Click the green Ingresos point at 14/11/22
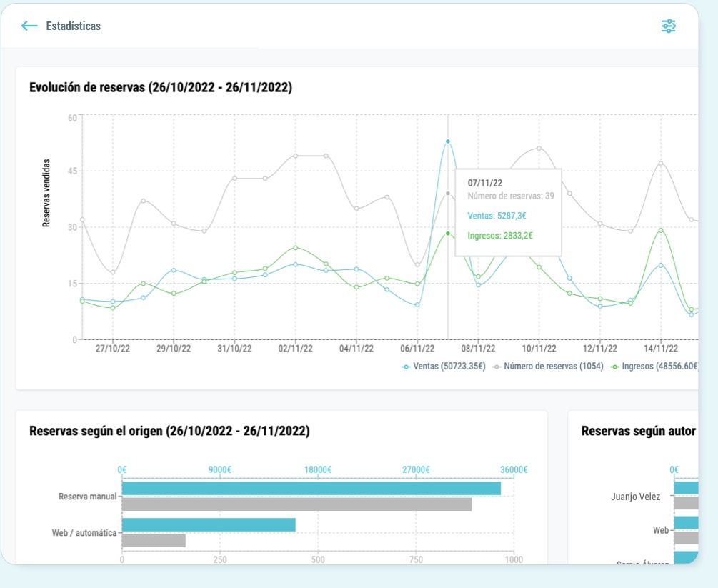This screenshot has width=718, height=588. (661, 230)
